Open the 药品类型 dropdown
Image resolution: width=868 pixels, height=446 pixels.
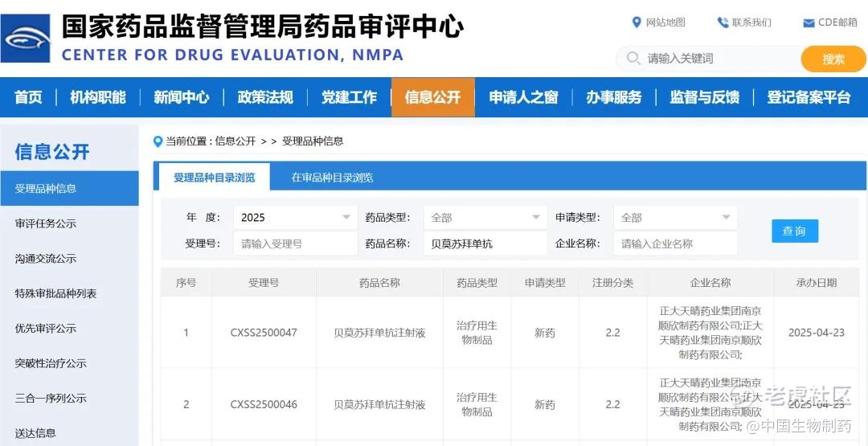click(x=485, y=218)
